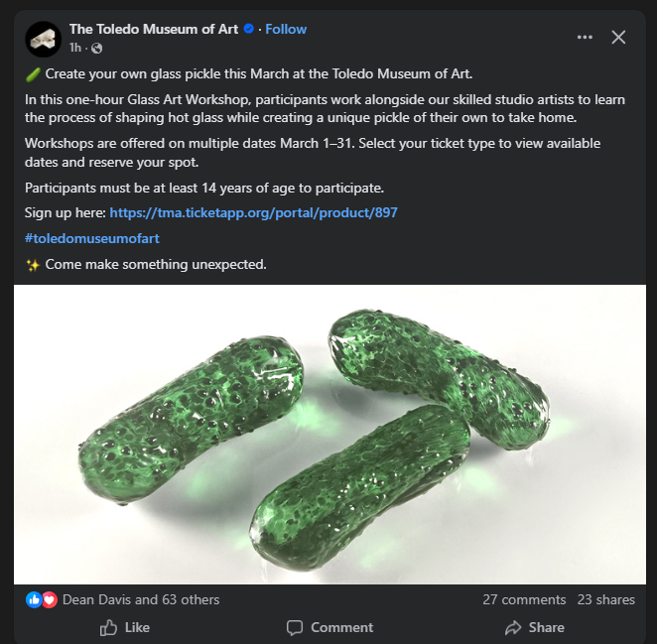Click the sparkles emoji in post text

[x=32, y=265]
